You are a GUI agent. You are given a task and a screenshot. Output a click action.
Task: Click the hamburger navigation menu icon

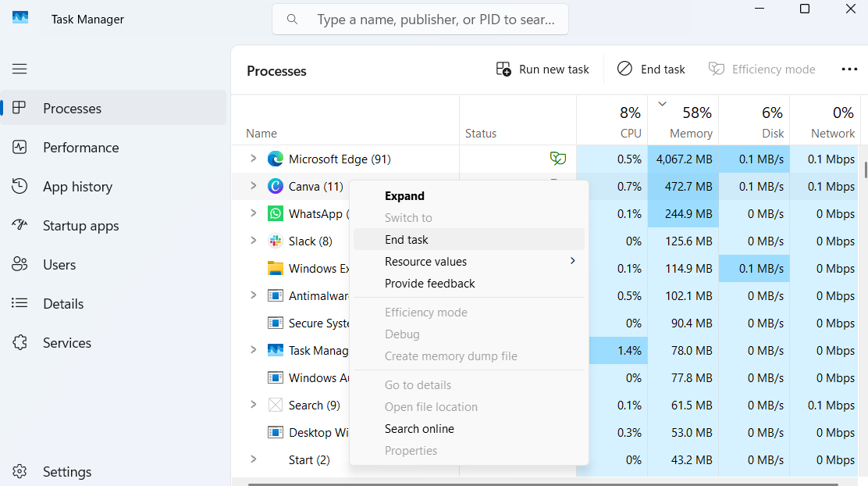[x=20, y=69]
